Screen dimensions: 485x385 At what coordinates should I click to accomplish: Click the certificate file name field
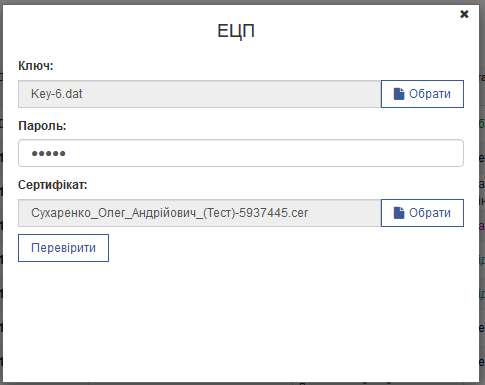(200, 213)
